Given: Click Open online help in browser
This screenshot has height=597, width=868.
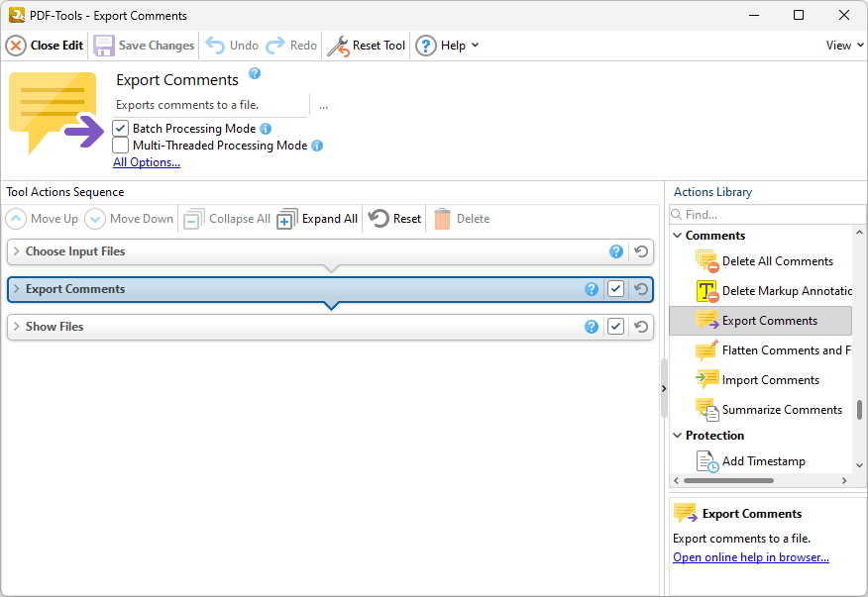Looking at the screenshot, I should coord(750,556).
